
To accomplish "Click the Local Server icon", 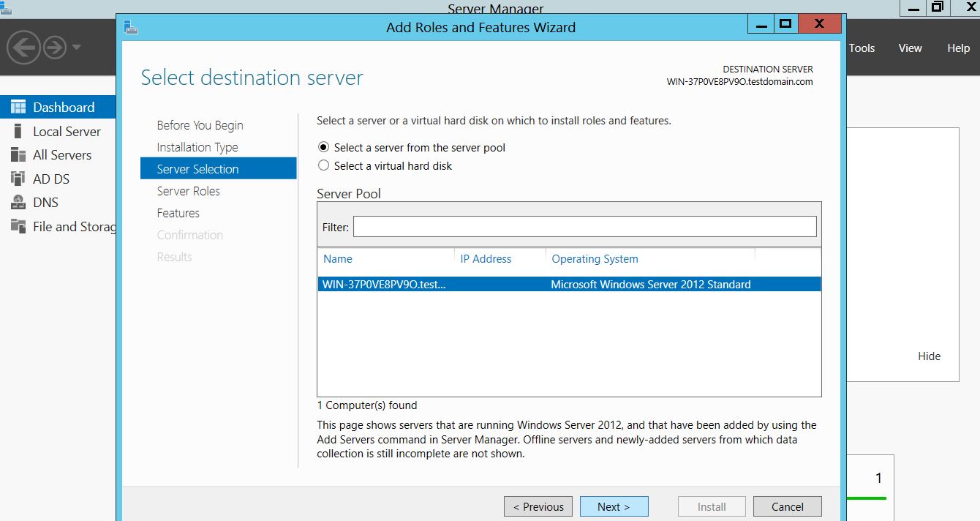I will (18, 132).
